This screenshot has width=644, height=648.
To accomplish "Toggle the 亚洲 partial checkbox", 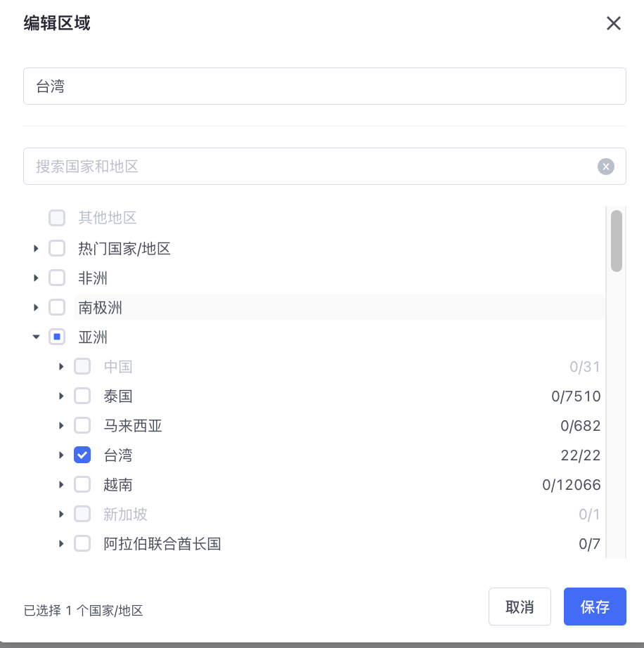I will [x=57, y=337].
